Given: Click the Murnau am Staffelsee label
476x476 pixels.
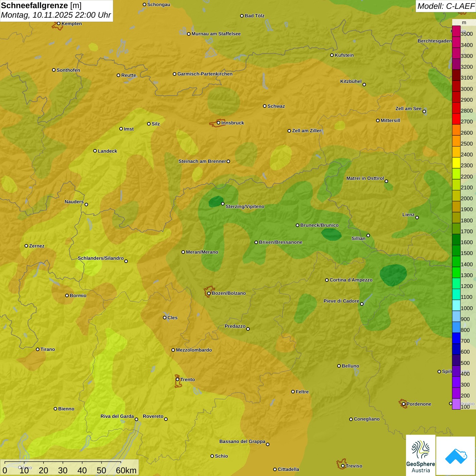Looking at the screenshot, I should (216, 34).
